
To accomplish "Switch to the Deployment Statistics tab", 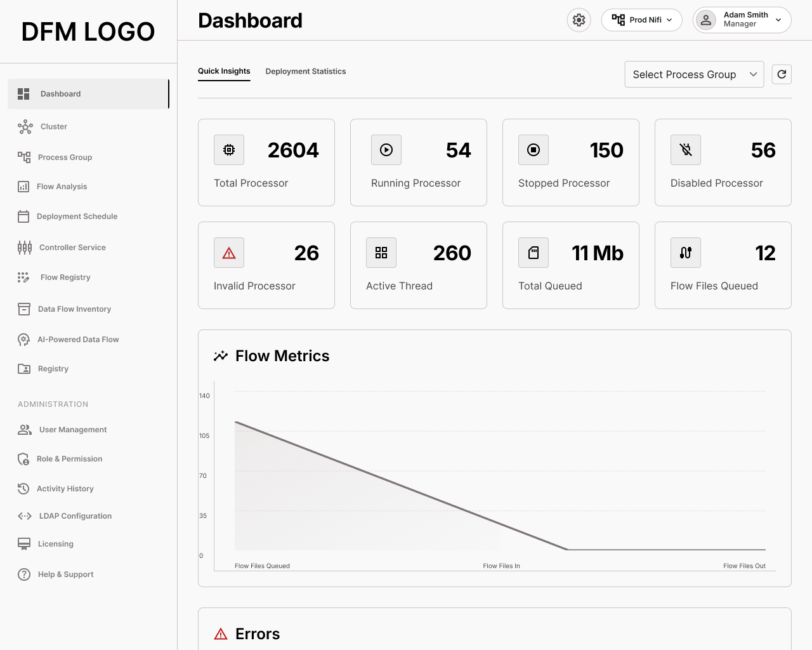I will tap(306, 71).
